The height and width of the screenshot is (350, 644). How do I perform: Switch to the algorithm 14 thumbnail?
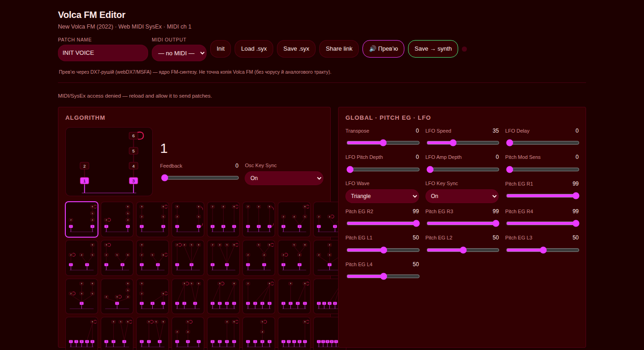[x=259, y=258]
